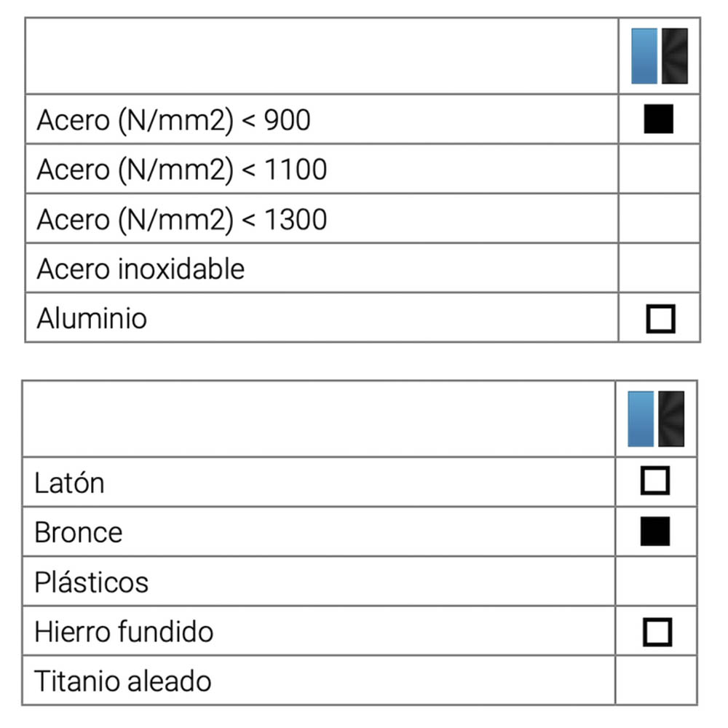The height and width of the screenshot is (728, 728).
Task: Click the filled square for Acero < 900
Action: tap(659, 119)
